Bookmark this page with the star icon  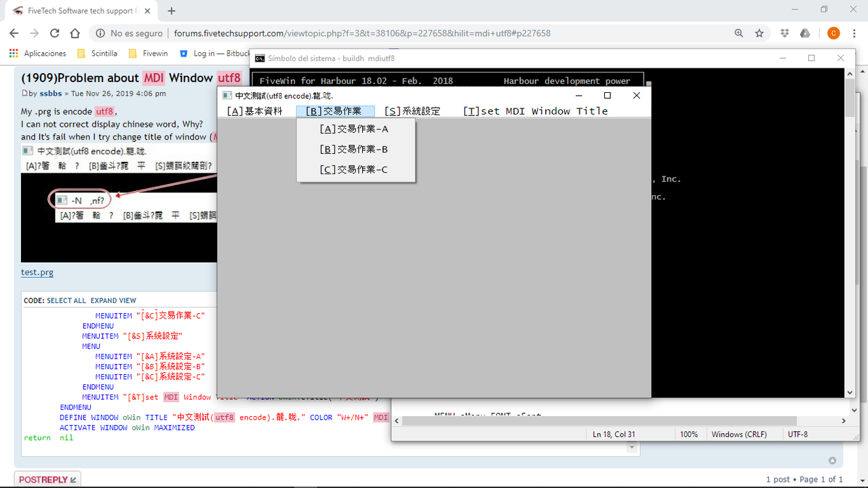(759, 33)
